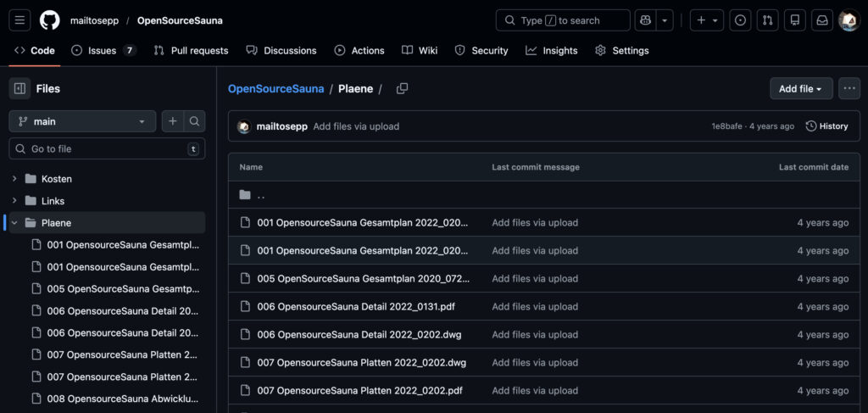868x413 pixels.
Task: Open the GitHub homepage logo
Action: (50, 20)
